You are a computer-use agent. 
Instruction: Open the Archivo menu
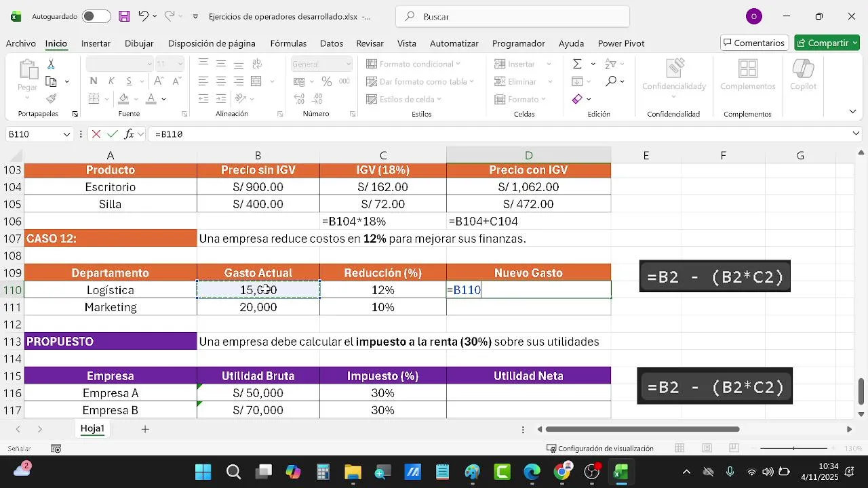pos(21,43)
